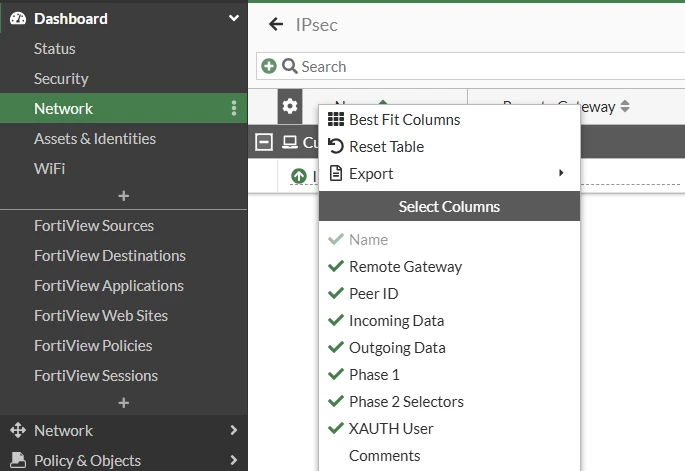Add monitor with plus below FortiView Sessions
This screenshot has height=471, width=685.
(x=124, y=402)
